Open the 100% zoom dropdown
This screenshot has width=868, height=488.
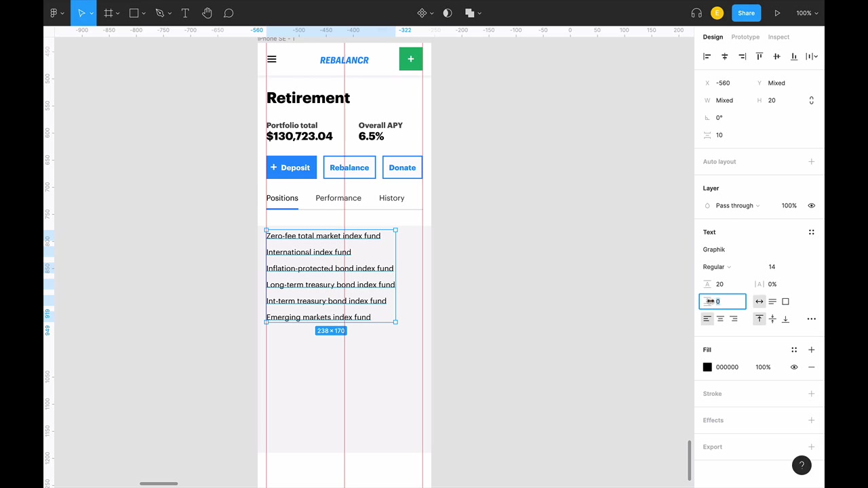[807, 13]
